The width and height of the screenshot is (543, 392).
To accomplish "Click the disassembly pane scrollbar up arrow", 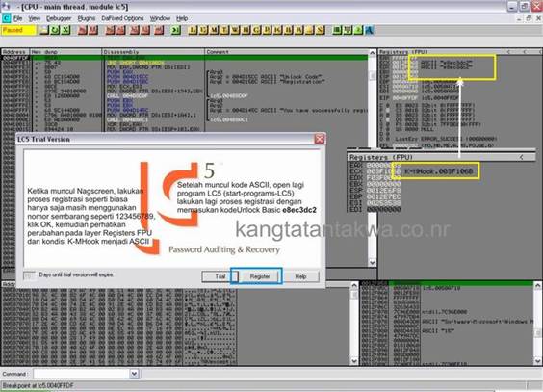I will 373,53.
